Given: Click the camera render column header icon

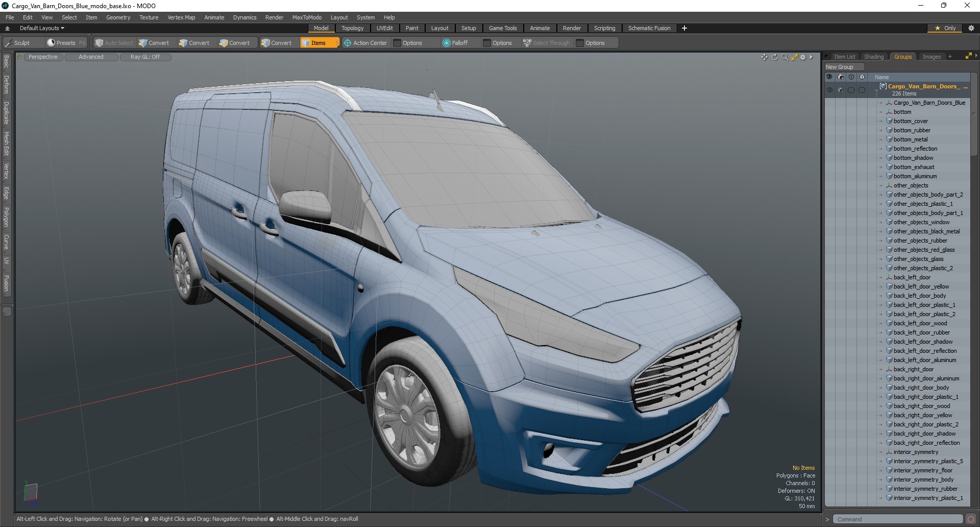Looking at the screenshot, I should pyautogui.click(x=841, y=77).
